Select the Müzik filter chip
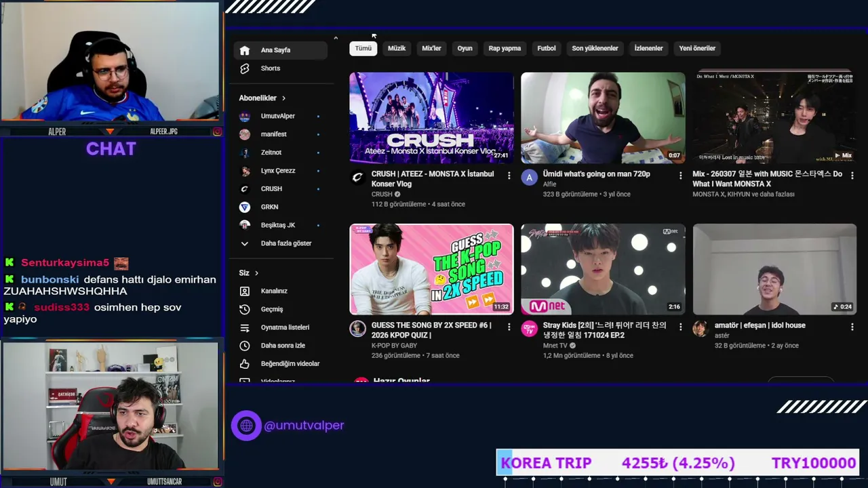This screenshot has height=488, width=868. tap(397, 48)
